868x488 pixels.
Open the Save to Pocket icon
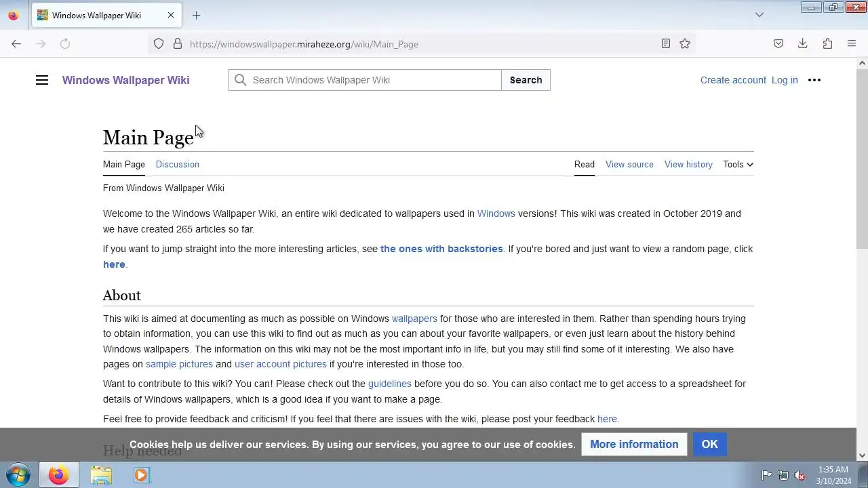click(x=778, y=44)
